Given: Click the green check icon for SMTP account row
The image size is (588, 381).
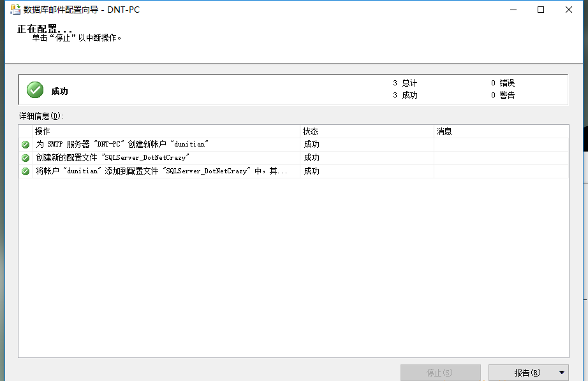Looking at the screenshot, I should click(x=26, y=144).
